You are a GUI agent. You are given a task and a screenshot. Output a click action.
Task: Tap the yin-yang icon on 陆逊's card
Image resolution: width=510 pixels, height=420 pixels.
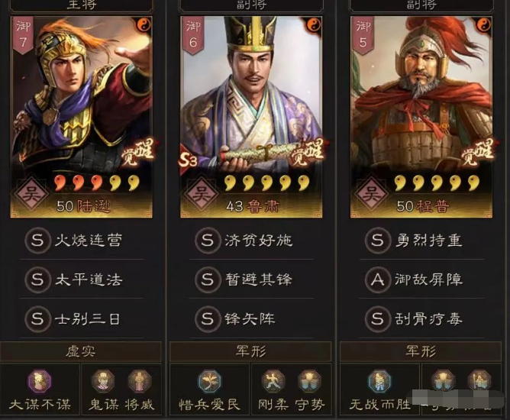tap(144, 24)
